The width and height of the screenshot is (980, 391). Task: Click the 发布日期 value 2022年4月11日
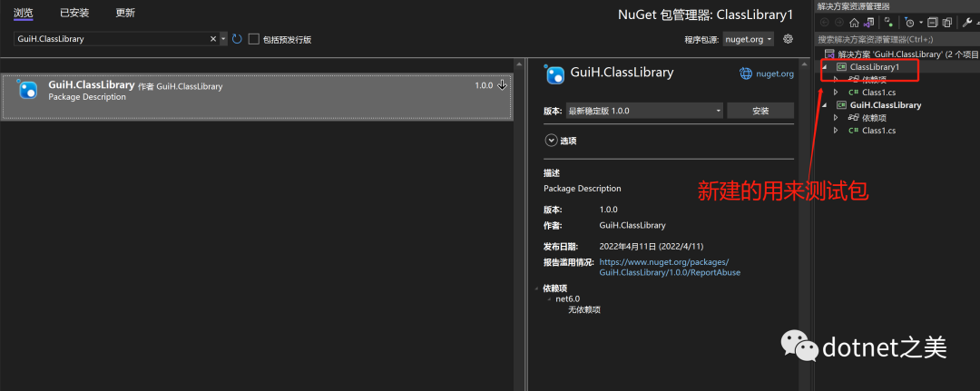coord(652,246)
